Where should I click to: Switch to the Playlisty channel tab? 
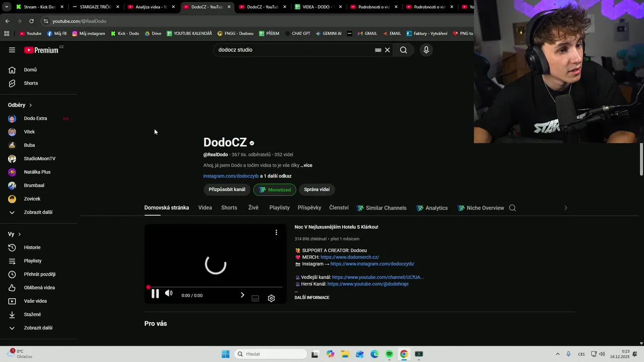click(x=279, y=208)
